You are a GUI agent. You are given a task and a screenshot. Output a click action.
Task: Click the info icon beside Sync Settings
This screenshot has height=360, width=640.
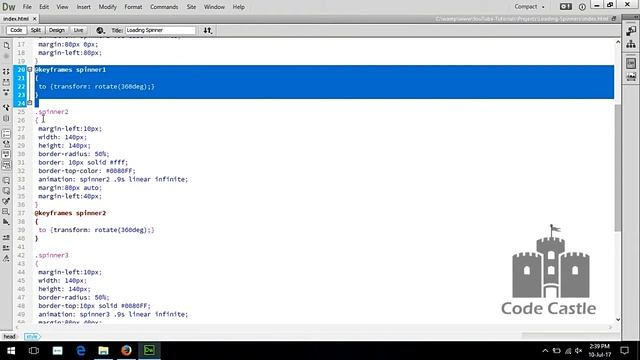pyautogui.click(x=582, y=7)
